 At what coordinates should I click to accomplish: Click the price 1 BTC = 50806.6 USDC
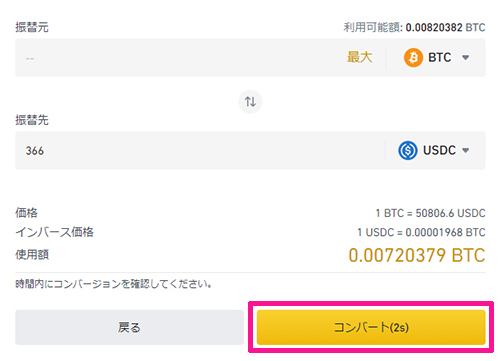[x=430, y=213]
